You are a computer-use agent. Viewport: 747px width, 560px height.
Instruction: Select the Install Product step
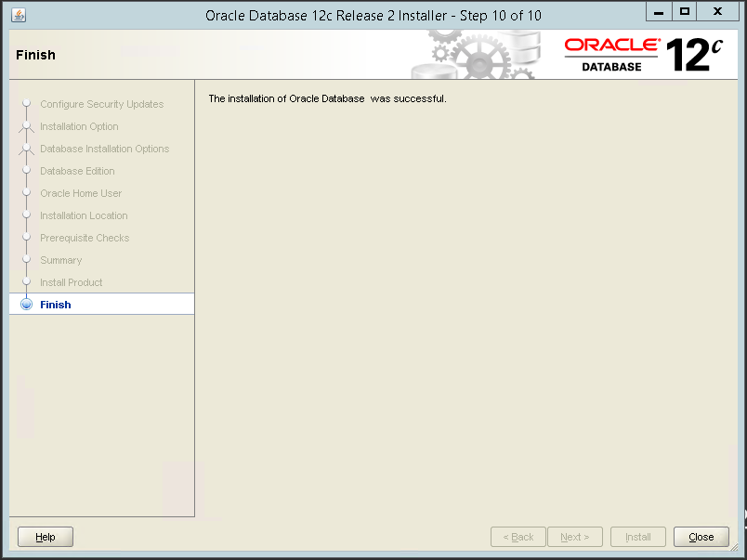pyautogui.click(x=71, y=282)
